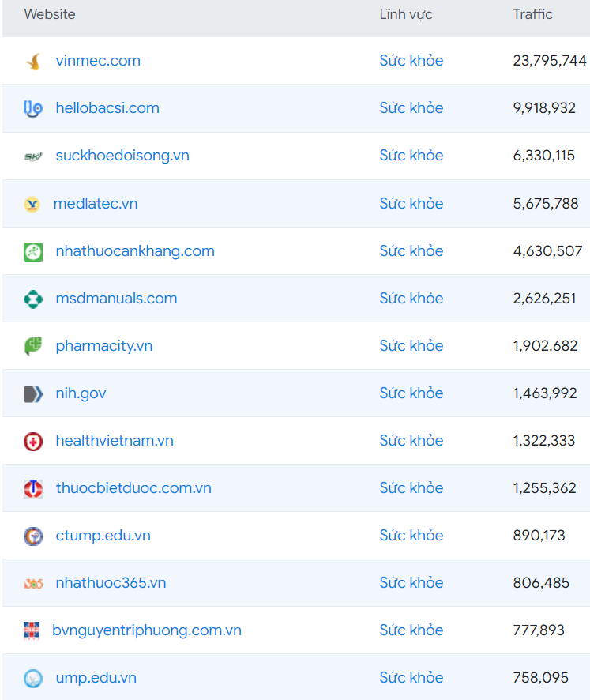Select traffic value 9,918,932
590x700 pixels.
(x=544, y=108)
